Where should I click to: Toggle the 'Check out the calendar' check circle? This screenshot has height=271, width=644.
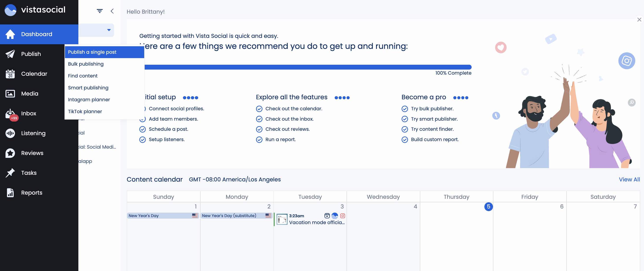[x=259, y=109]
